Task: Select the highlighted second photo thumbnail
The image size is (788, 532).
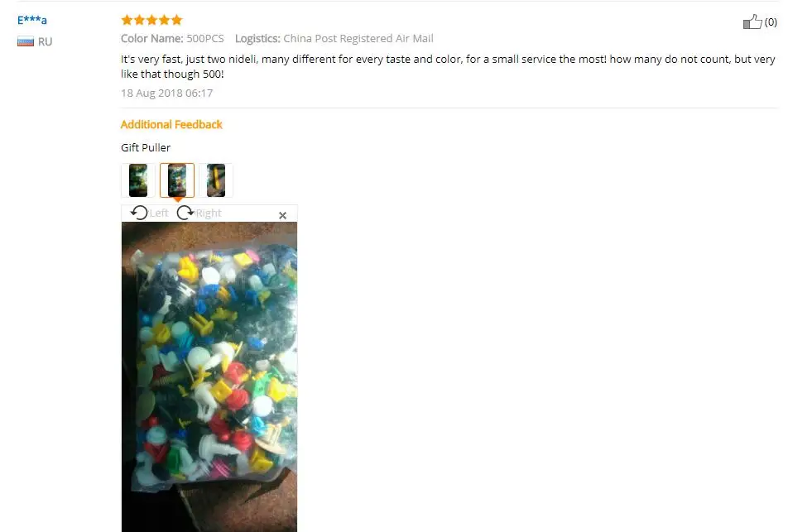Action: [x=177, y=180]
